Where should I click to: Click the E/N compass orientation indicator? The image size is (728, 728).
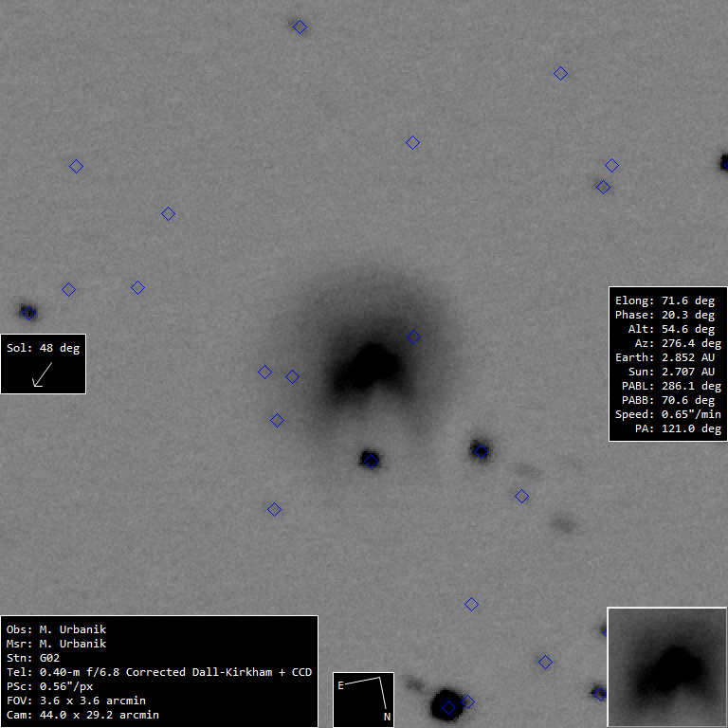(x=364, y=700)
